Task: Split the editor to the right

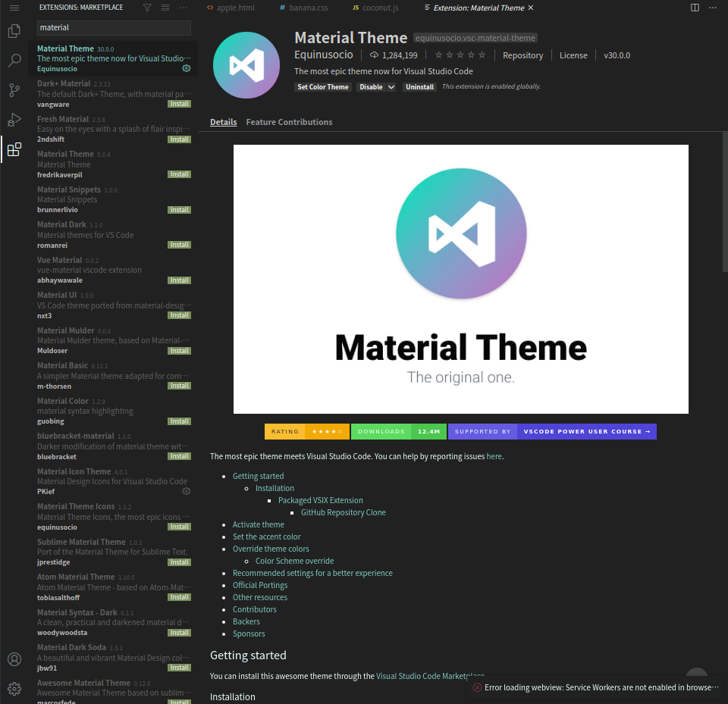Action: coord(695,8)
